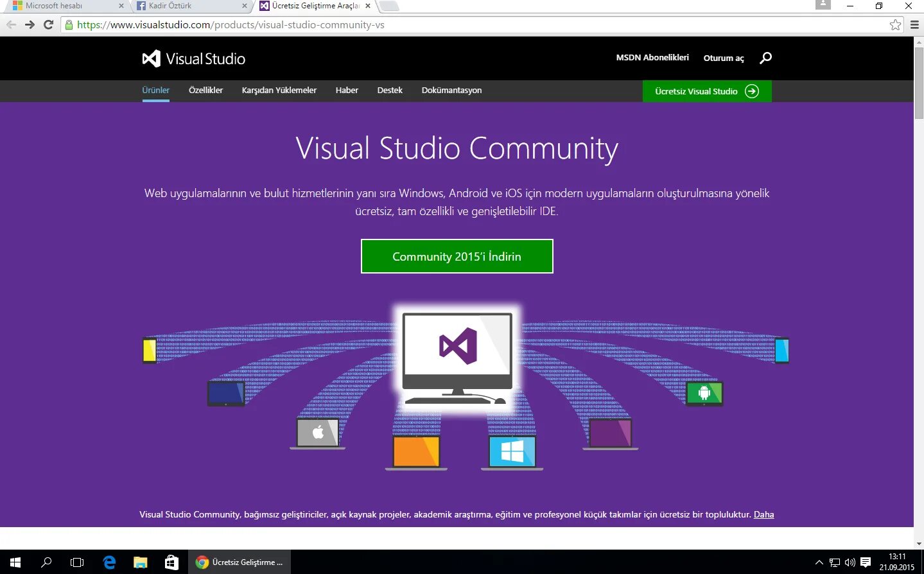Click the Ücretsiz Visual Studio green button
Screen dimensions: 924x574
pyautogui.click(x=707, y=91)
